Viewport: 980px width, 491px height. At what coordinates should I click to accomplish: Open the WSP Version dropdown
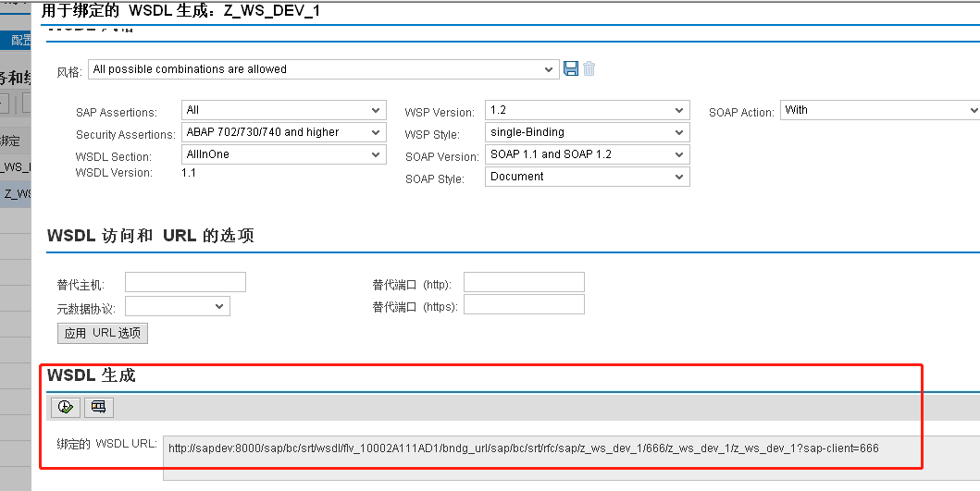click(x=587, y=110)
